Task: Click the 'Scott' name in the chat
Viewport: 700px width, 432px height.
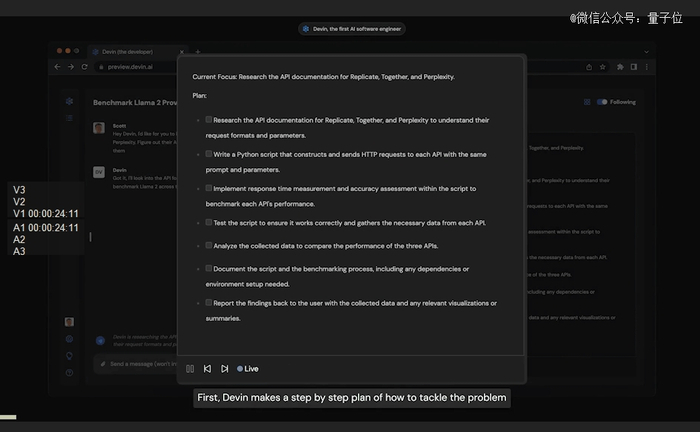Action: (x=119, y=126)
